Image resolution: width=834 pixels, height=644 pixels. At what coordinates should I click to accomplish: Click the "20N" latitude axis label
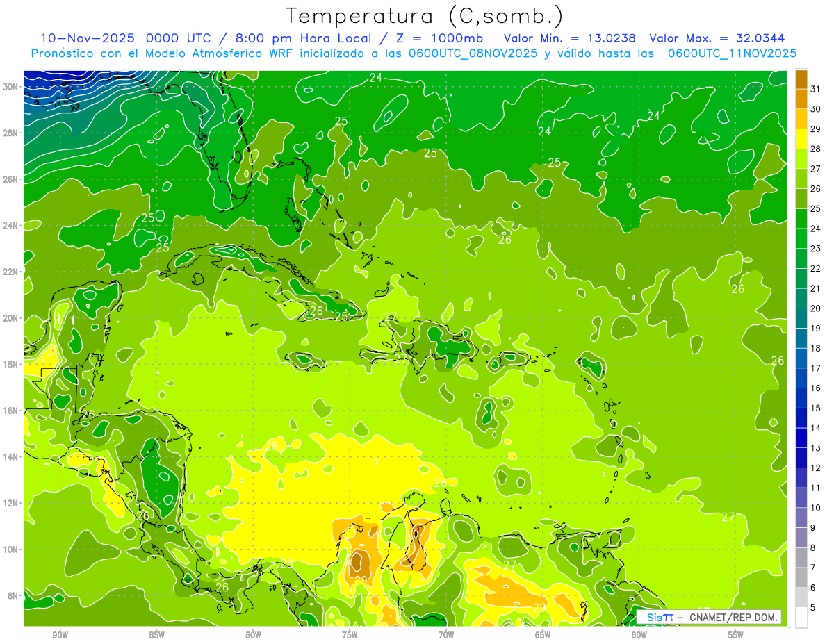coord(12,317)
